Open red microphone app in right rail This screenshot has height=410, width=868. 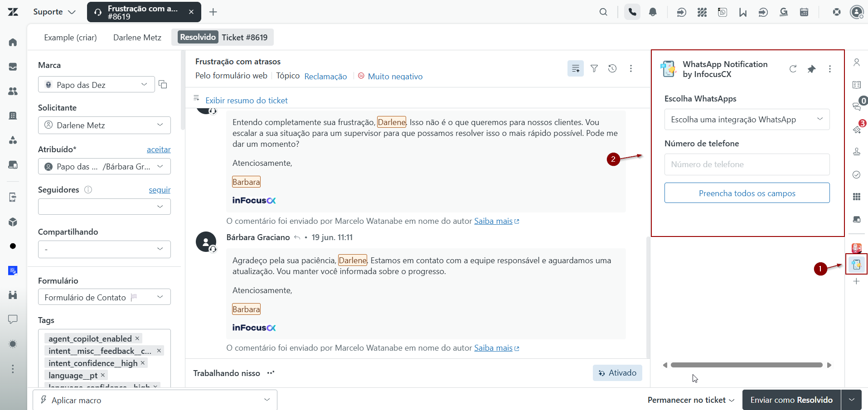point(857,248)
